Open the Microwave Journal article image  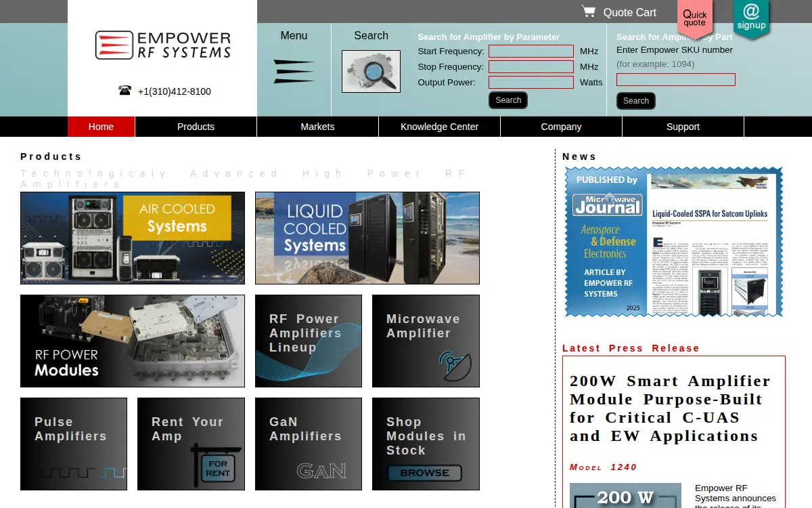pos(674,242)
